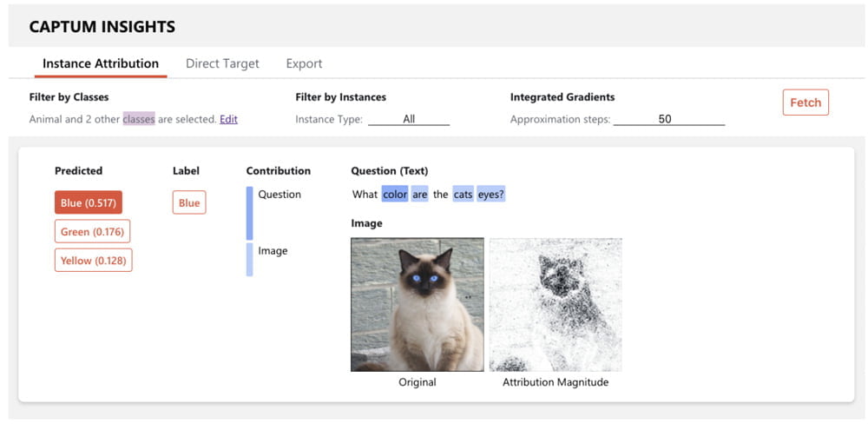Image resolution: width=868 pixels, height=424 pixels.
Task: Click the Edit link for class filter
Action: (x=228, y=119)
